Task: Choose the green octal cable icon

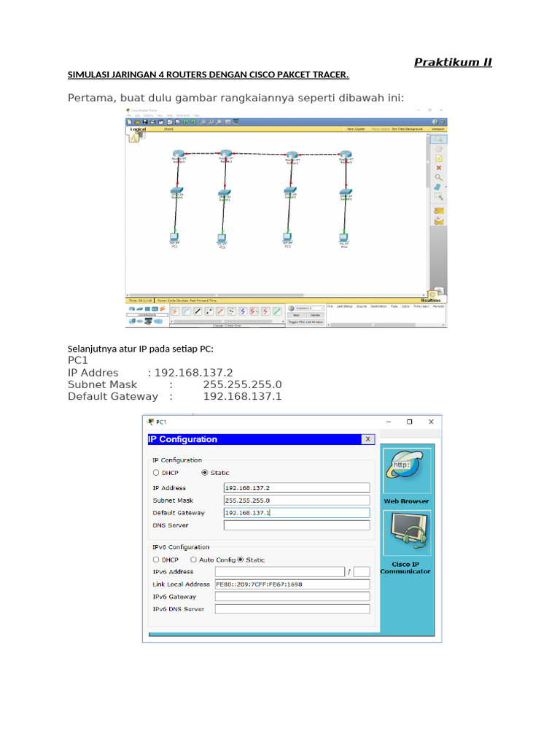Action: click(x=276, y=311)
